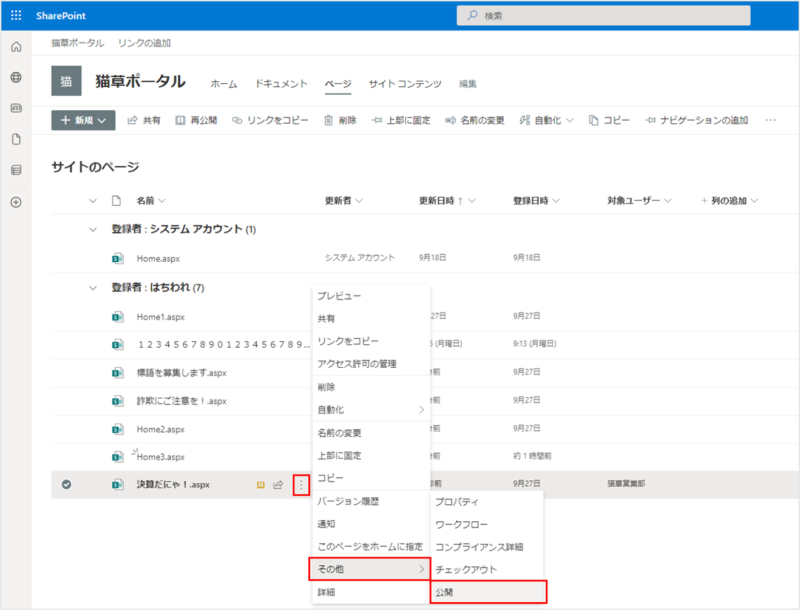Screen dimensions: 800x610
Task: Collapse the 登録者 : はちわれ group
Action: tap(93, 288)
